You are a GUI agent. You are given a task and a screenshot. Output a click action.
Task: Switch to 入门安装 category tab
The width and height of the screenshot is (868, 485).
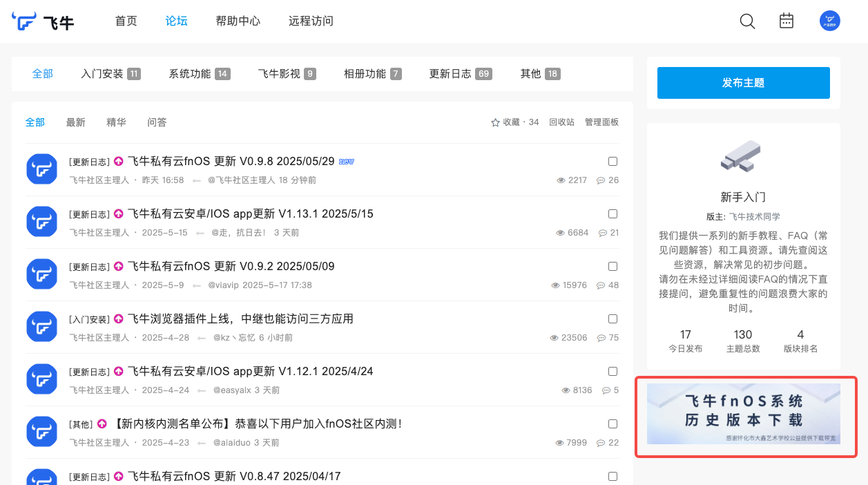(x=110, y=73)
